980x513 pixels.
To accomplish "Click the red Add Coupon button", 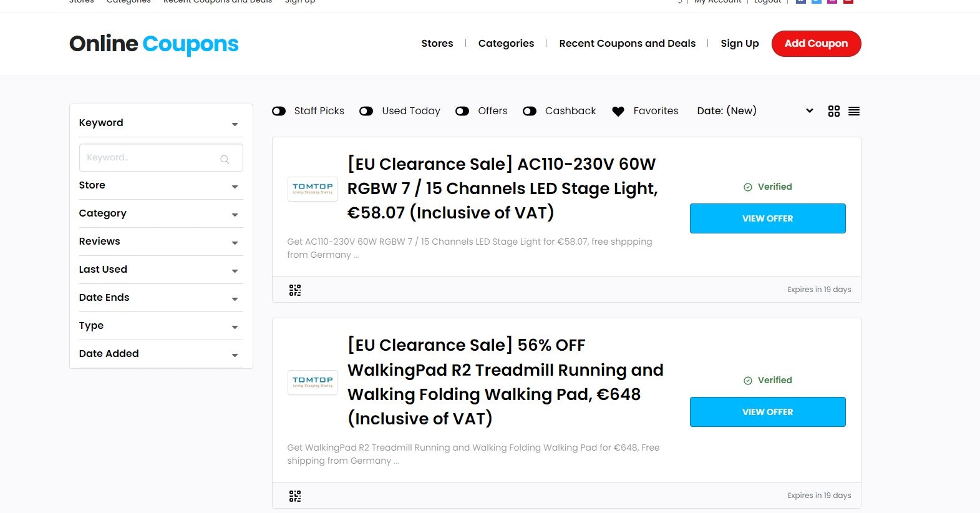I will coord(816,44).
